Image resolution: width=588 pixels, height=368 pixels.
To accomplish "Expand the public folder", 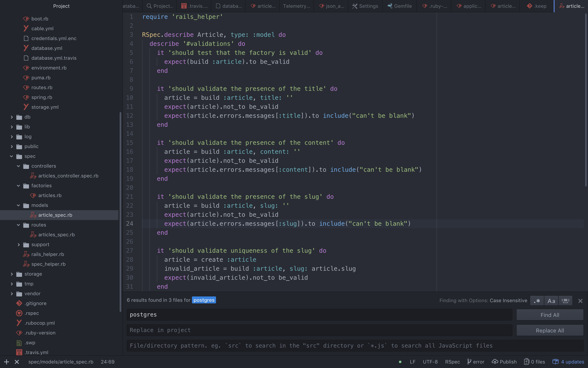I will coord(11,147).
